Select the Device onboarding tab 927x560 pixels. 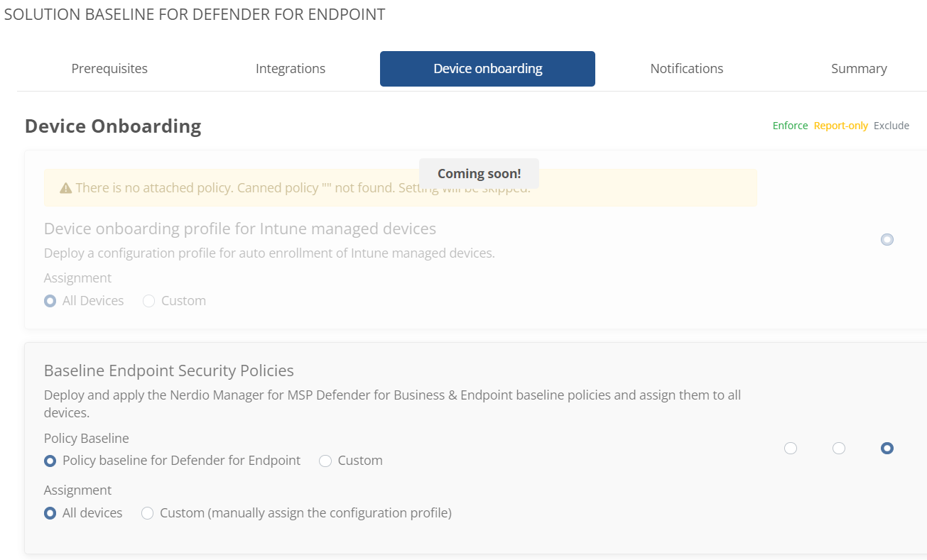click(x=487, y=69)
